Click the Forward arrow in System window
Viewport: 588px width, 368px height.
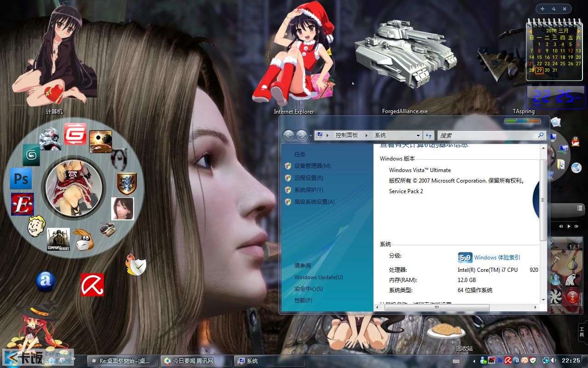301,135
